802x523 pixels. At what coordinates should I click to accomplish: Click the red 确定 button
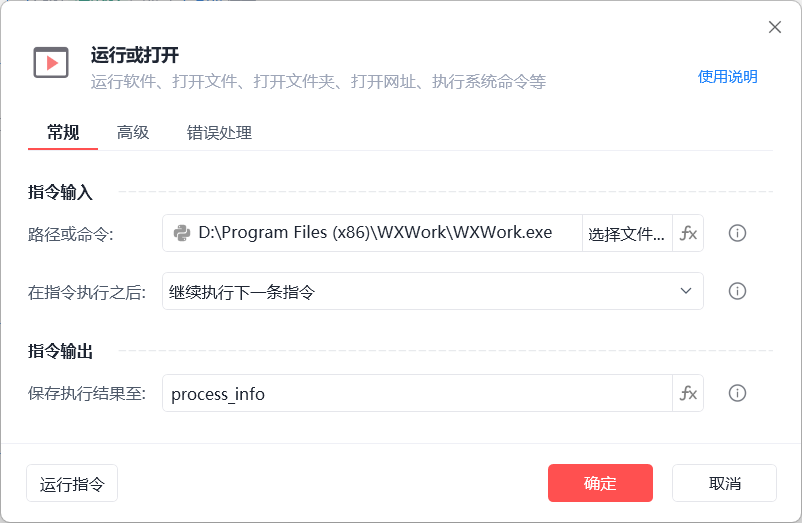600,483
